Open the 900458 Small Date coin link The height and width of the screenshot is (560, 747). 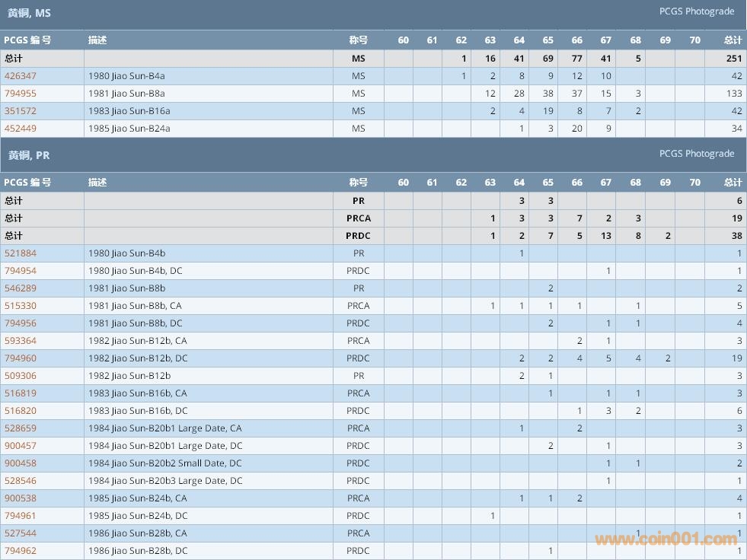[x=21, y=463]
